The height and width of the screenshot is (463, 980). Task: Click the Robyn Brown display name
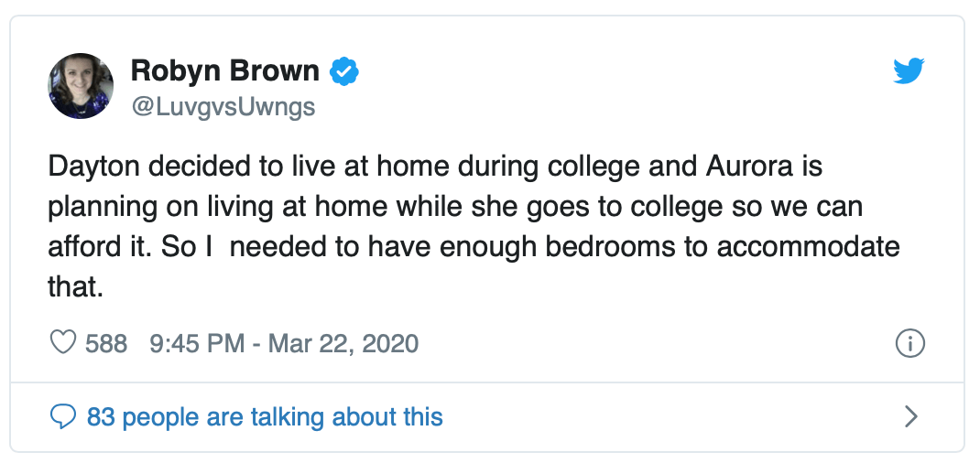pos(225,70)
